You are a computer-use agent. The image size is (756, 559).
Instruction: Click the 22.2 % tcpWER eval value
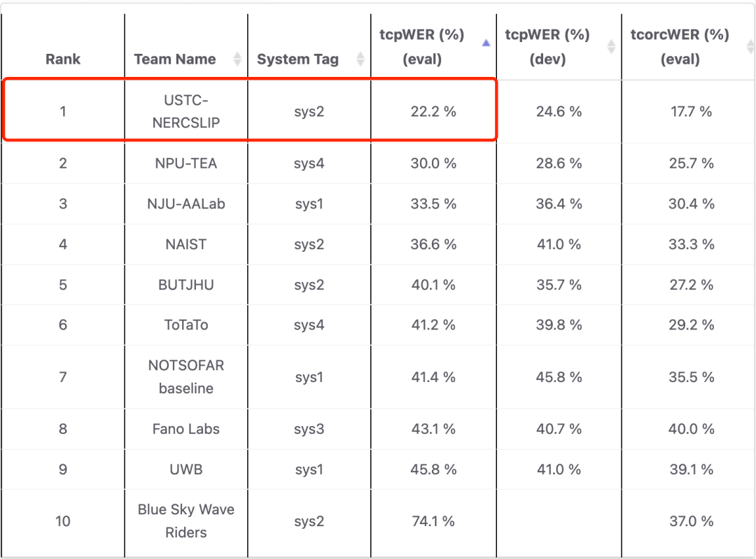pos(433,111)
